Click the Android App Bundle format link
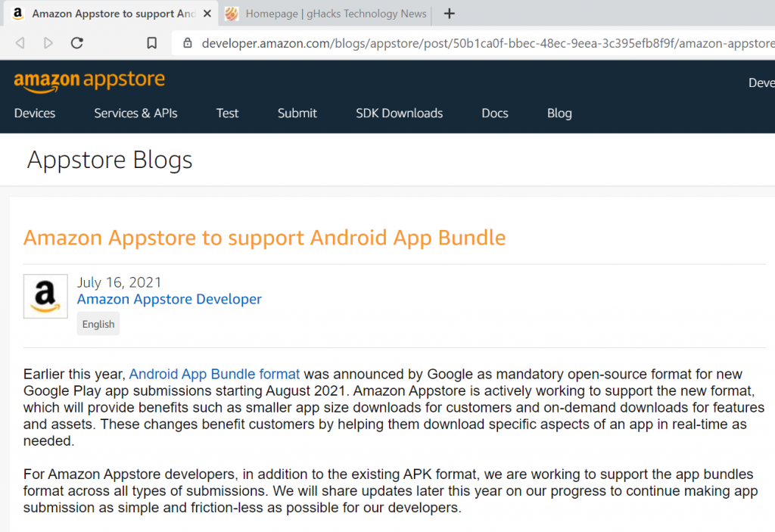 (214, 373)
